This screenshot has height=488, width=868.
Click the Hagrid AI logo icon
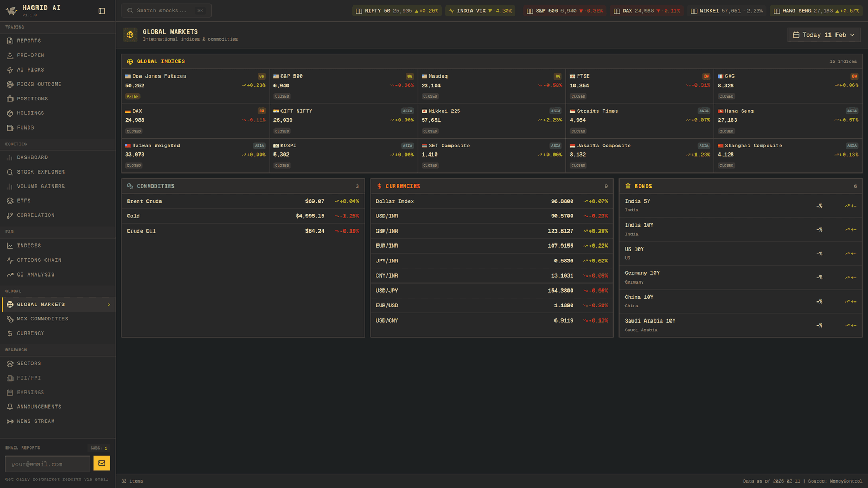coord(11,10)
